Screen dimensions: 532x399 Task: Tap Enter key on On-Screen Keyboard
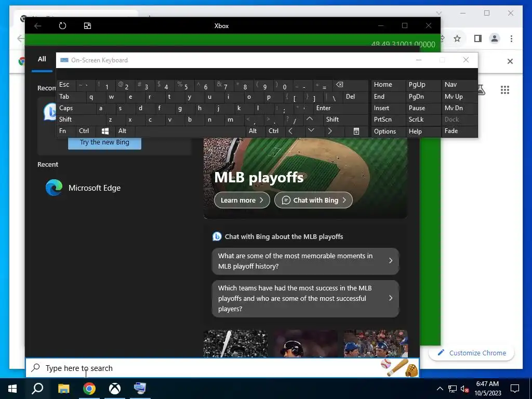pos(341,108)
